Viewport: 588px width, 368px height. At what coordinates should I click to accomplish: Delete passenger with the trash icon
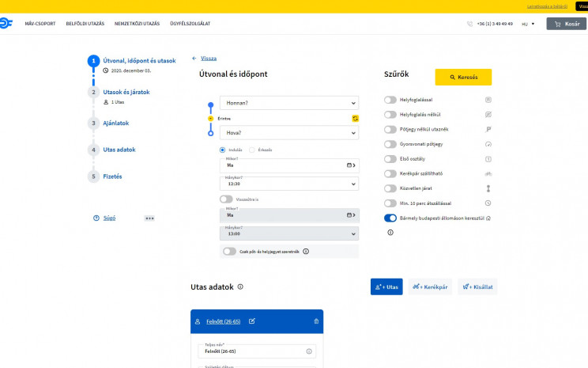tap(316, 321)
